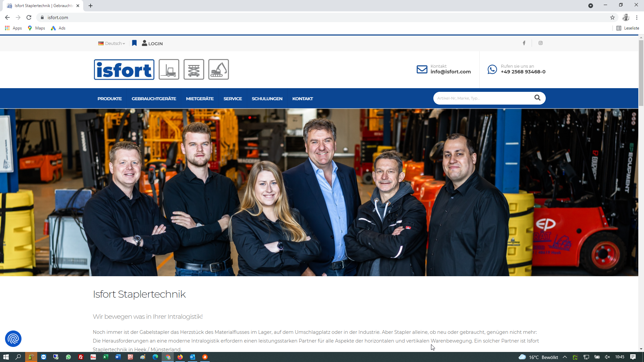This screenshot has height=362, width=644.
Task: Click the tab search dropdown arrow in title bar
Action: click(x=591, y=6)
